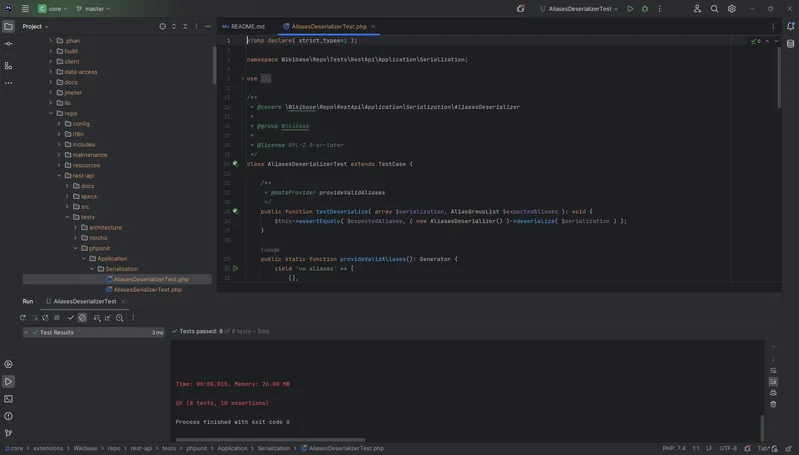Go to next highlighted problem arrow
Screen dimensions: 799x455
pos(776,41)
